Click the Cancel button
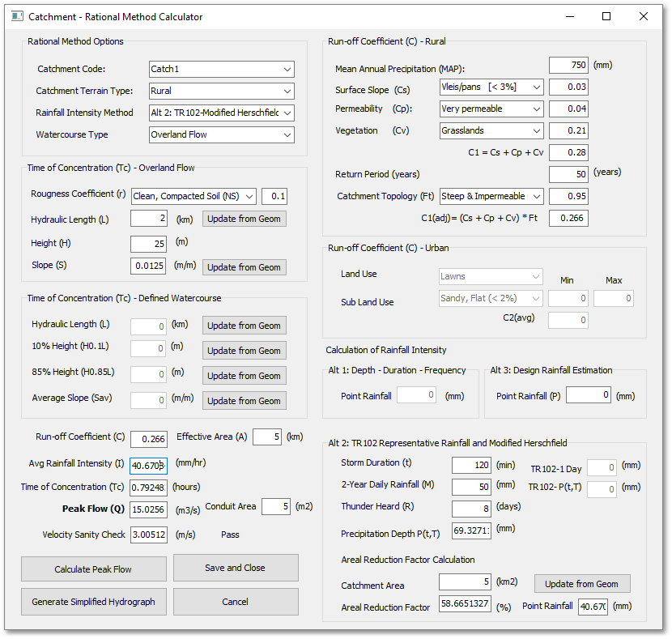672x639 pixels. (x=236, y=602)
